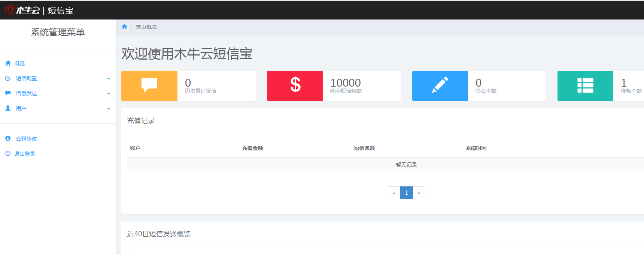Click the 账户 column header

pos(135,148)
